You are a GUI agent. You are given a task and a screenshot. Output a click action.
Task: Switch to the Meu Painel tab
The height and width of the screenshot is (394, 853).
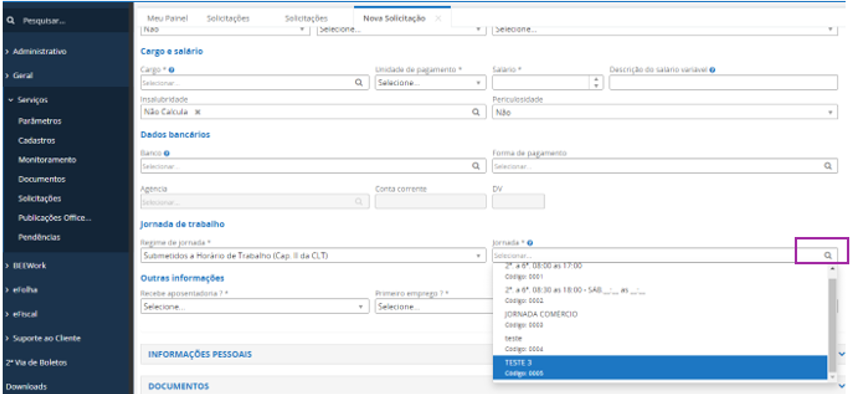coord(168,19)
